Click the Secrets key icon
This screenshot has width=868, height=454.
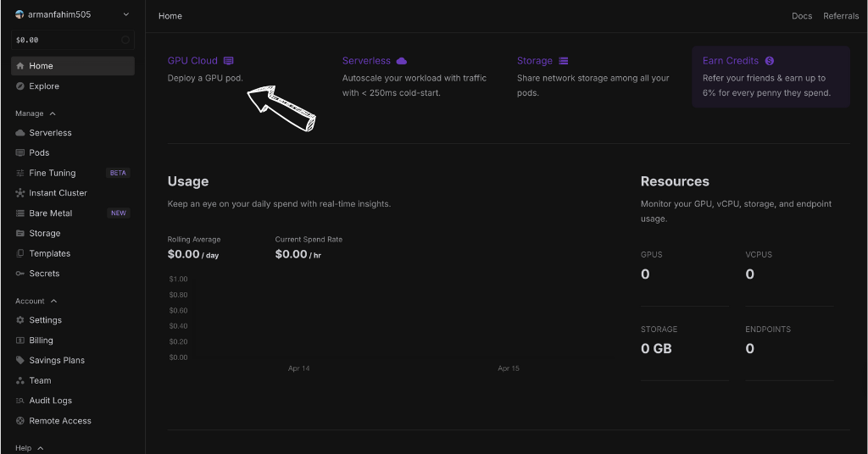coord(20,274)
